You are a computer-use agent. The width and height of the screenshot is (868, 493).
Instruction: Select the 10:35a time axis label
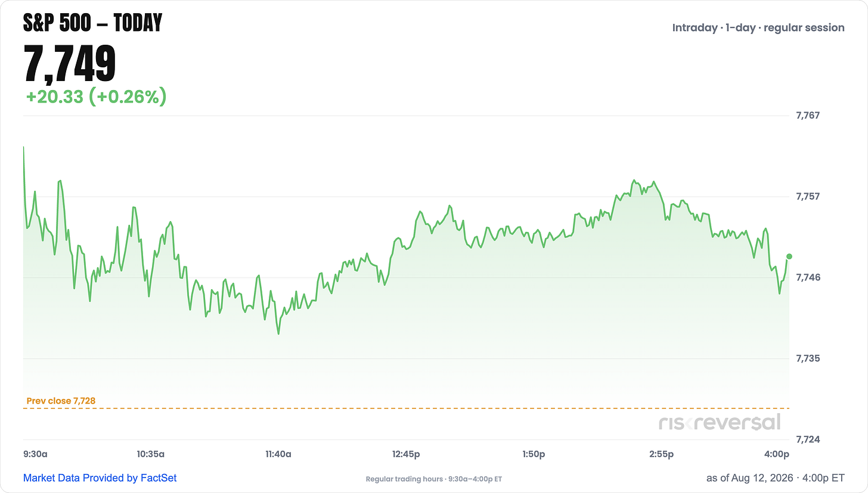tap(150, 454)
